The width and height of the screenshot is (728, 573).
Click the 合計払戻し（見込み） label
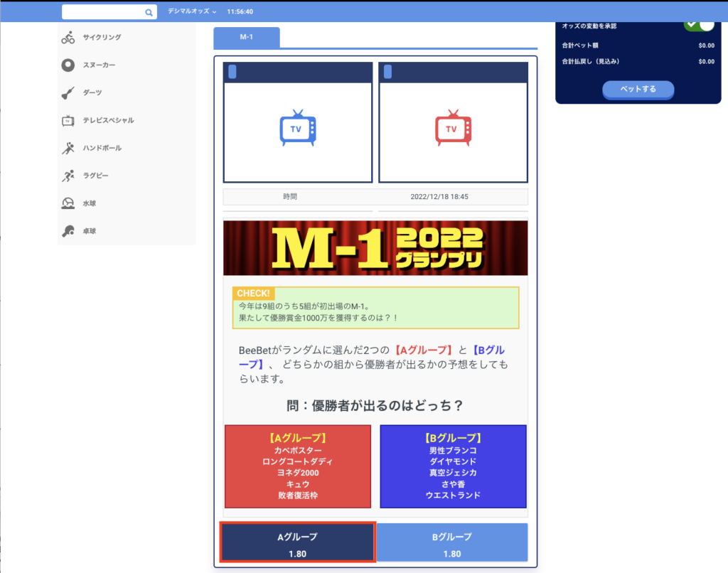tap(591, 61)
